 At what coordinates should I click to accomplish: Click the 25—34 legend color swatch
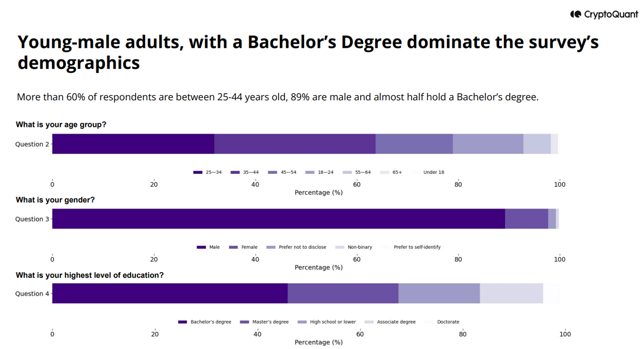tap(198, 172)
